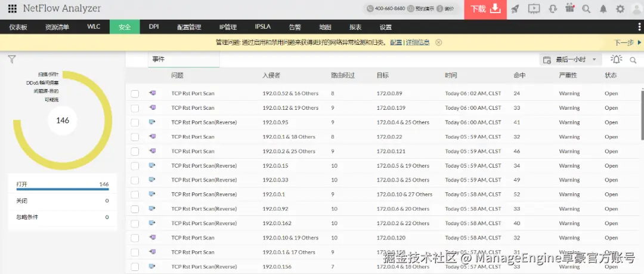Open the 最后一小时 time range dropdown
Screen dimensions: 644x274
[x=570, y=60]
